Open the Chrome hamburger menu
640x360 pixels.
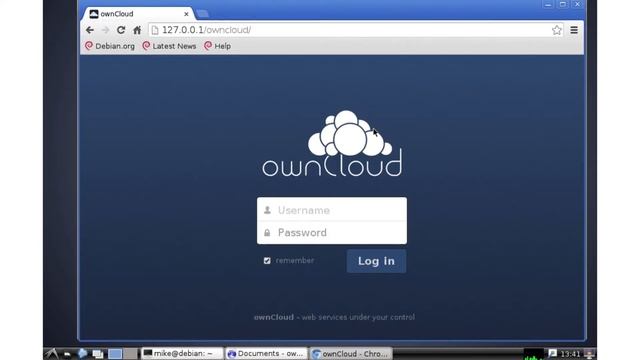coord(574,30)
